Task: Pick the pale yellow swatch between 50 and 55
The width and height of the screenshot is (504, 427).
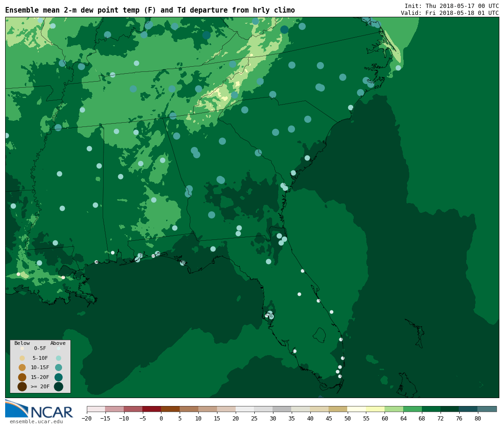Action: click(x=357, y=409)
